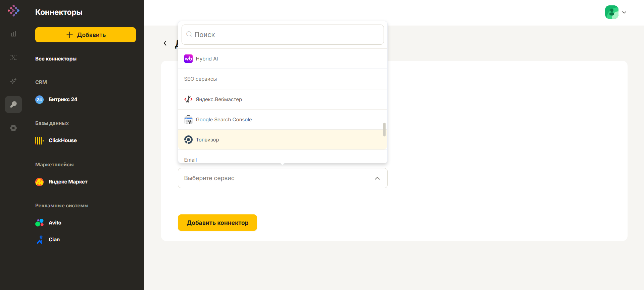The width and height of the screenshot is (644, 290).
Task: Click the Рекламные системы section label
Action: [x=62, y=206]
